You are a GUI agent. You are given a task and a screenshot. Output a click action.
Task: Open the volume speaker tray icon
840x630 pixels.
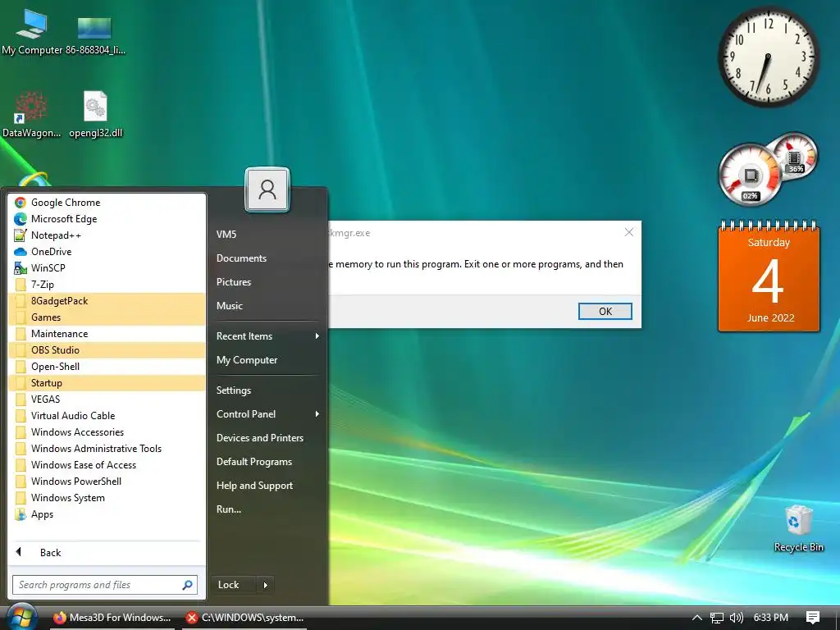pyautogui.click(x=737, y=618)
